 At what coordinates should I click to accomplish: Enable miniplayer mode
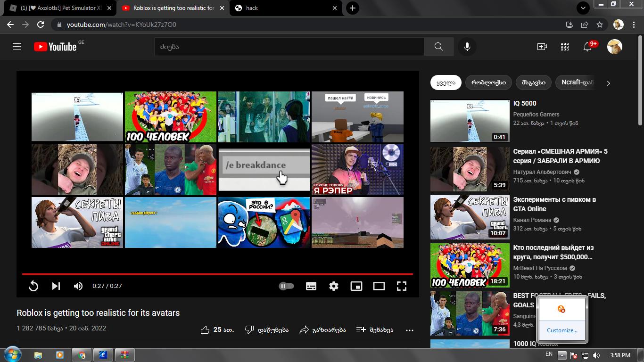tap(356, 286)
